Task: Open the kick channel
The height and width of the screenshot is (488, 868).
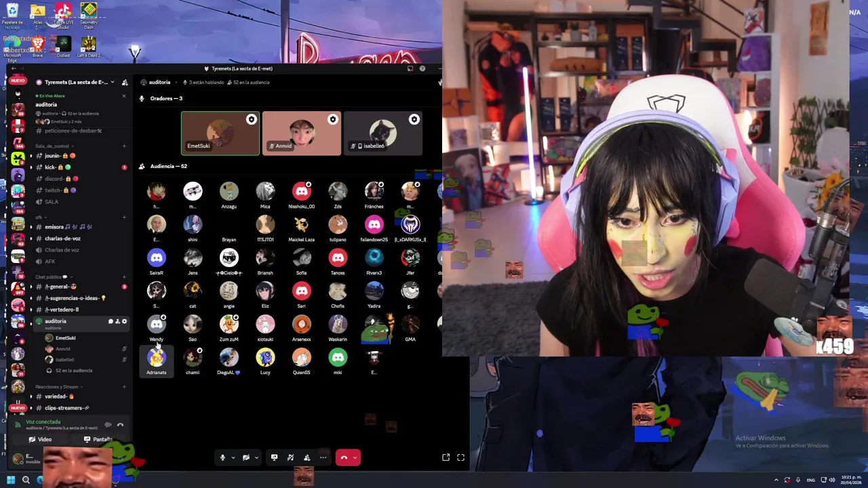Action: coord(80,167)
